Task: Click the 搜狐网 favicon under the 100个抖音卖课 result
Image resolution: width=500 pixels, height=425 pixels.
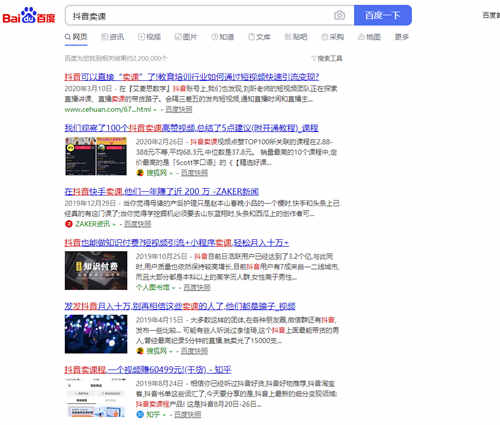Action: [140, 173]
